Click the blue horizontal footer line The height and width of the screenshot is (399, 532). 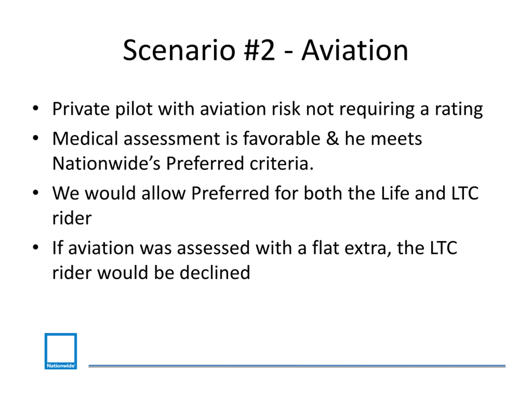tap(297, 366)
